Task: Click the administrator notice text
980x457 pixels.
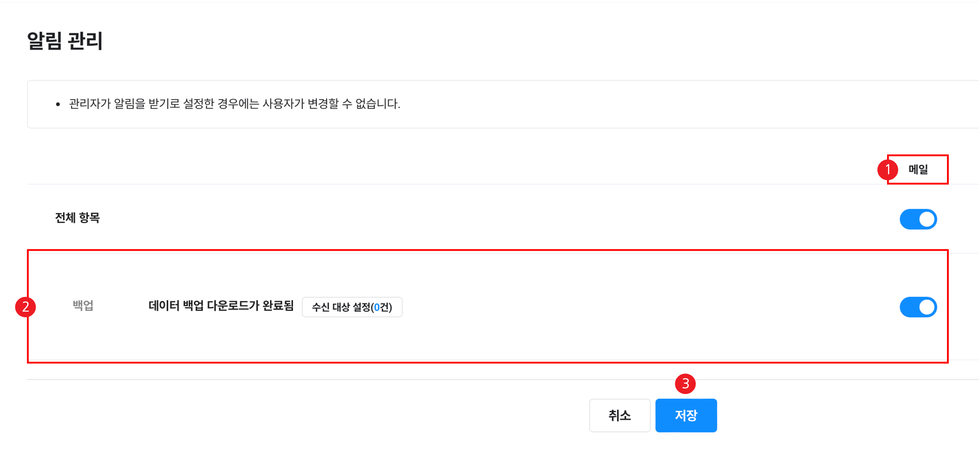Action: point(234,103)
